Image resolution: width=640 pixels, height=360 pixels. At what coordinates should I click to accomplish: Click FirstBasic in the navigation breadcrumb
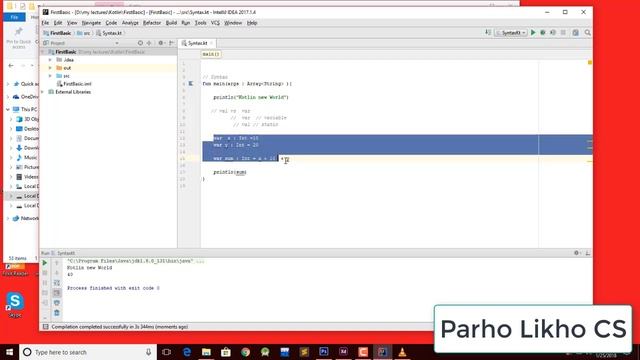point(57,33)
